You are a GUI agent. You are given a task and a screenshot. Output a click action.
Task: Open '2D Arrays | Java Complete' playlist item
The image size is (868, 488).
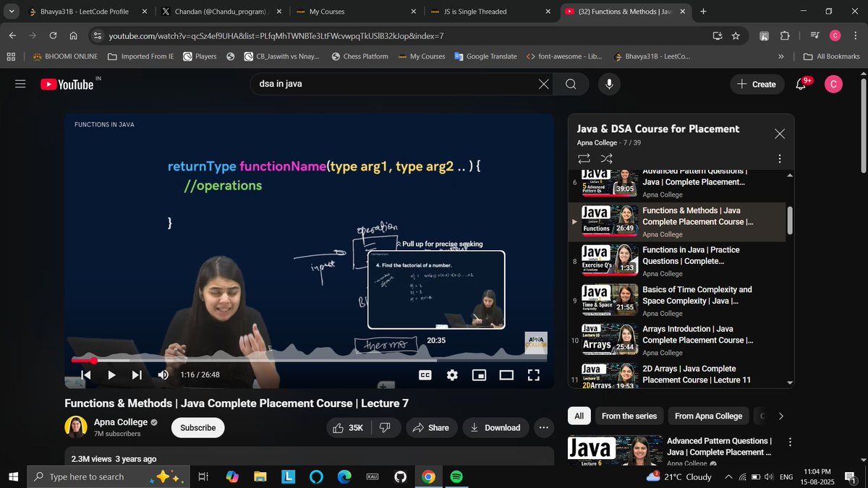676,376
